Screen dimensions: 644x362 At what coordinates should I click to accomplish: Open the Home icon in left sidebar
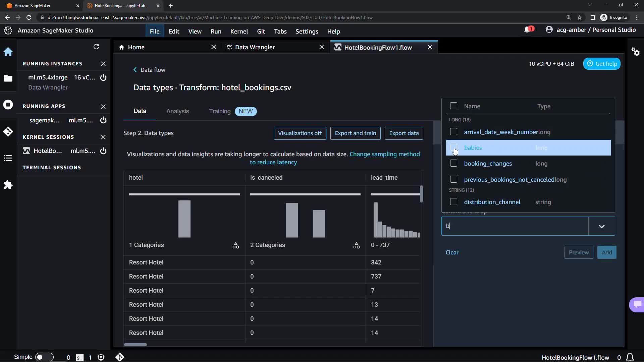tap(8, 52)
